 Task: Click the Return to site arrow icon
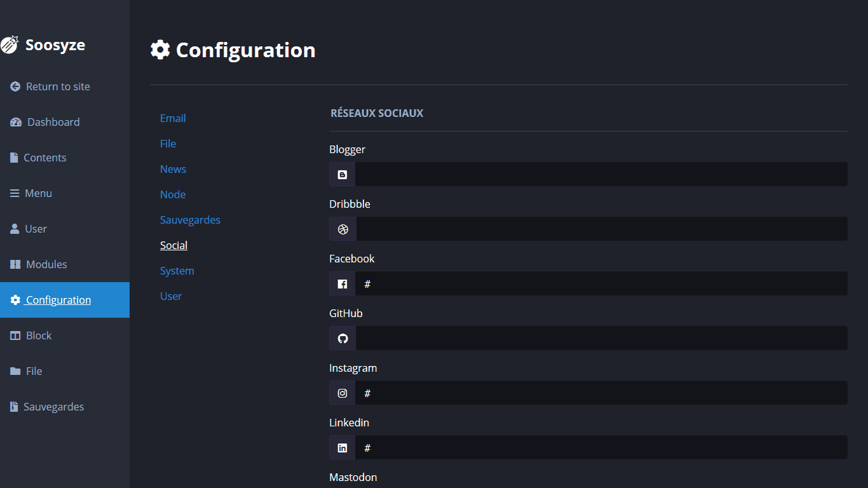point(15,86)
